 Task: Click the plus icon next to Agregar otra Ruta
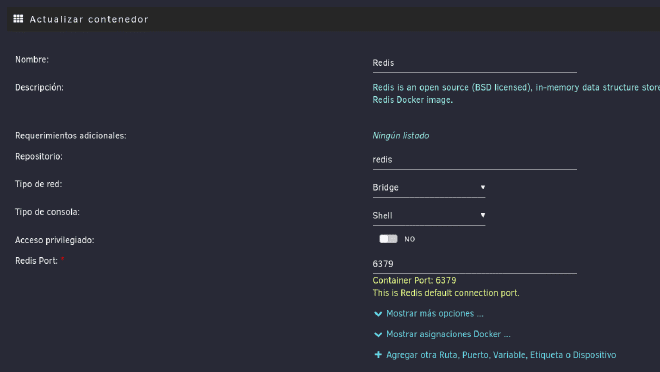pyautogui.click(x=378, y=355)
